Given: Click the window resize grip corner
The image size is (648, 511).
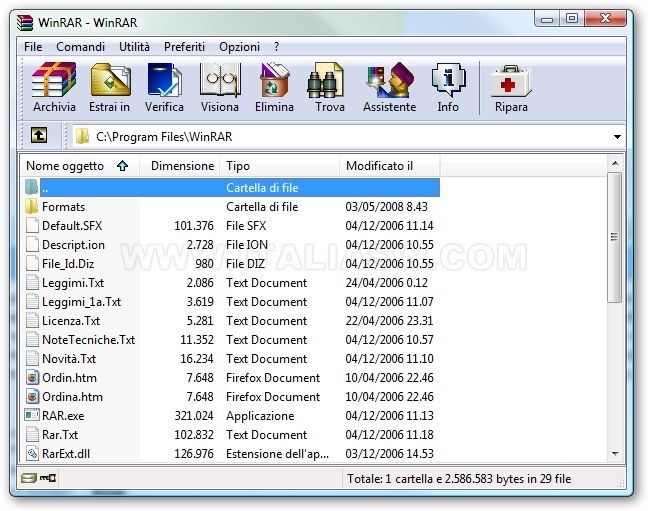Looking at the screenshot, I should click(620, 483).
